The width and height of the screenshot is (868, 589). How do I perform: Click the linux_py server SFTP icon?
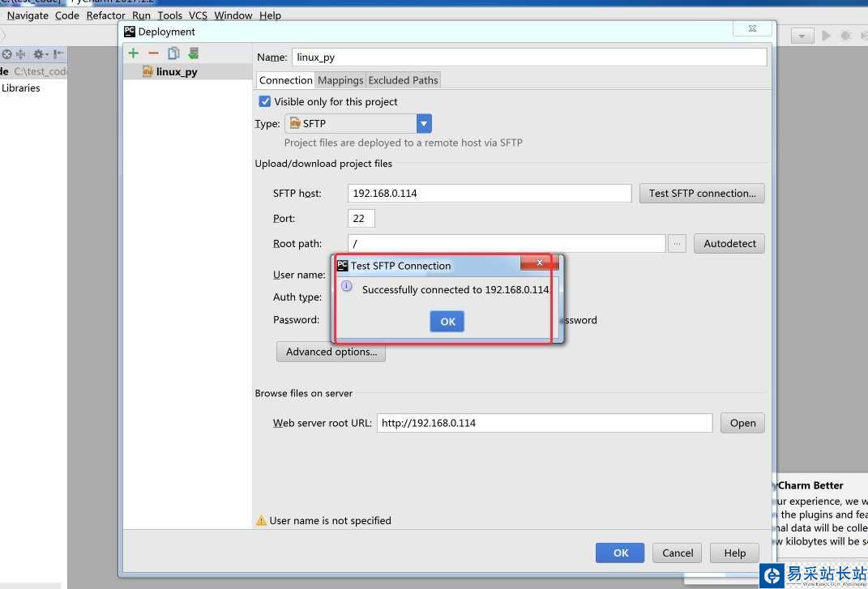(148, 71)
